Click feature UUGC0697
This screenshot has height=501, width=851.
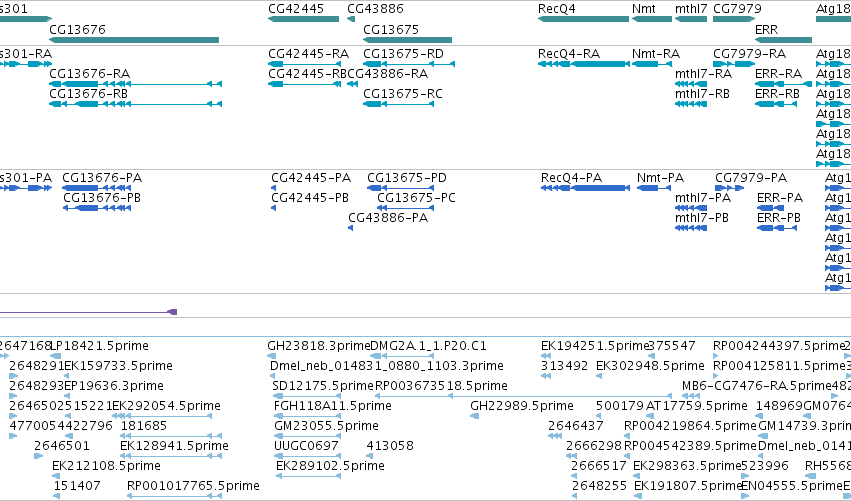click(x=307, y=446)
